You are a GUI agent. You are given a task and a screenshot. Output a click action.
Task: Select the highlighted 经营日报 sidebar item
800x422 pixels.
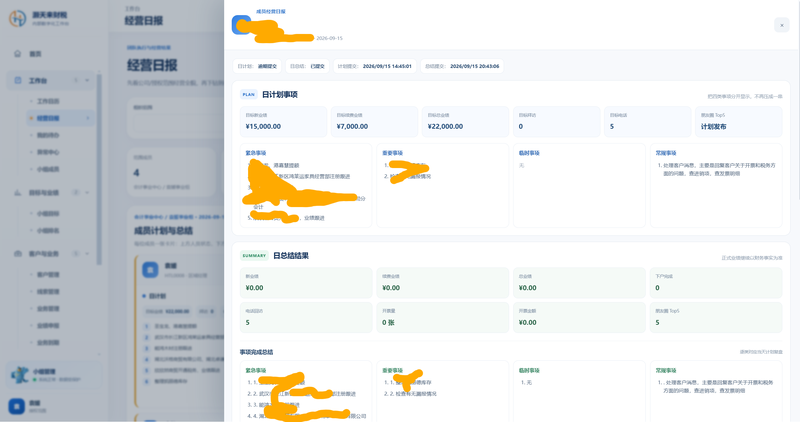[x=60, y=118]
